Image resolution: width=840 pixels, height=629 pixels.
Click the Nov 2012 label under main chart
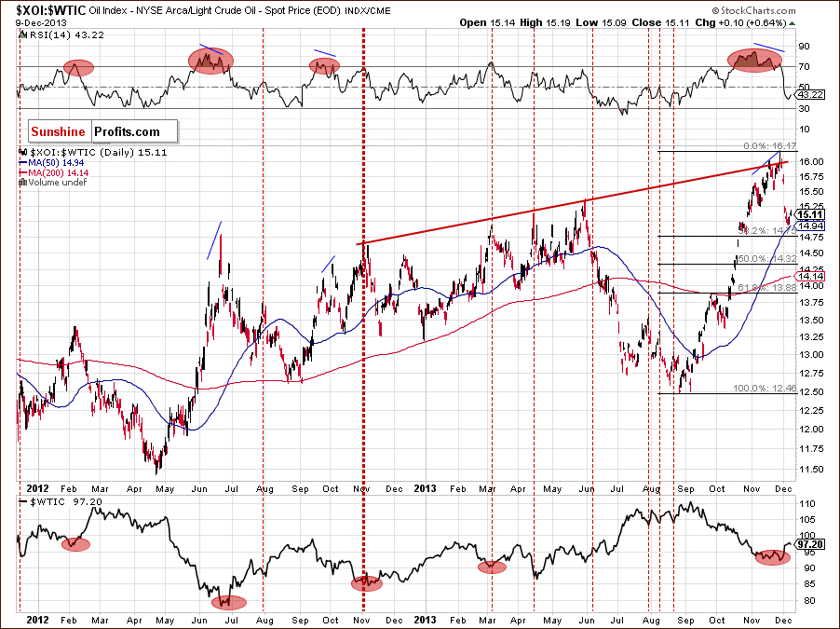tap(362, 489)
